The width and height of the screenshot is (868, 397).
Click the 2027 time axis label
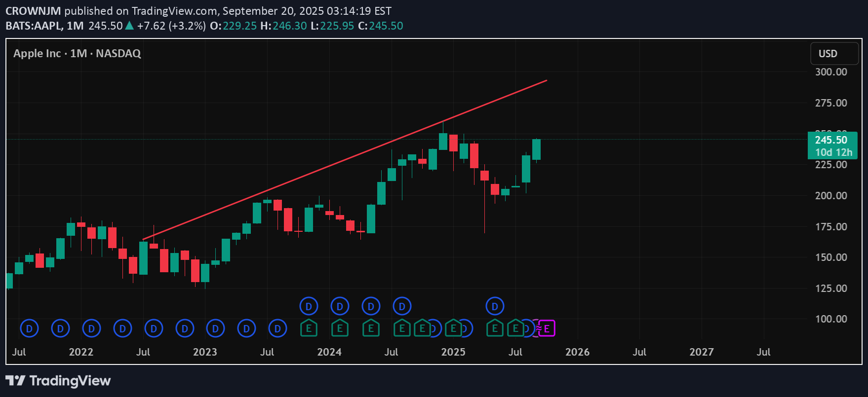tap(702, 352)
